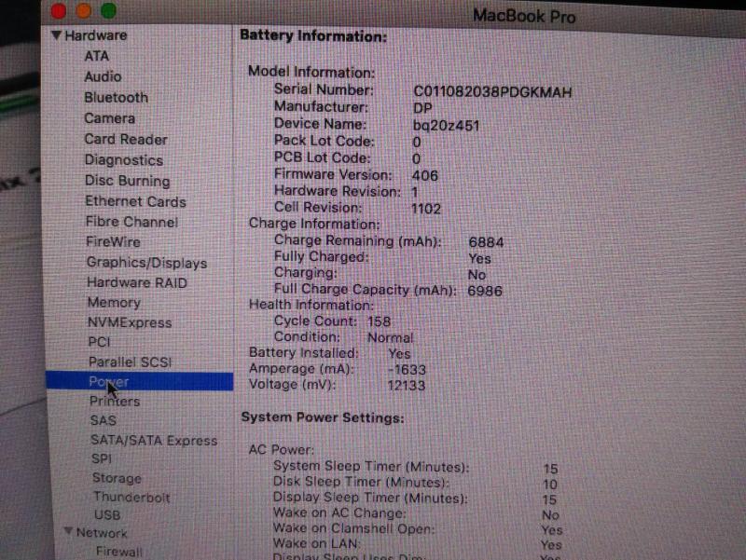Show Memory information
This screenshot has height=560, width=746.
(114, 303)
